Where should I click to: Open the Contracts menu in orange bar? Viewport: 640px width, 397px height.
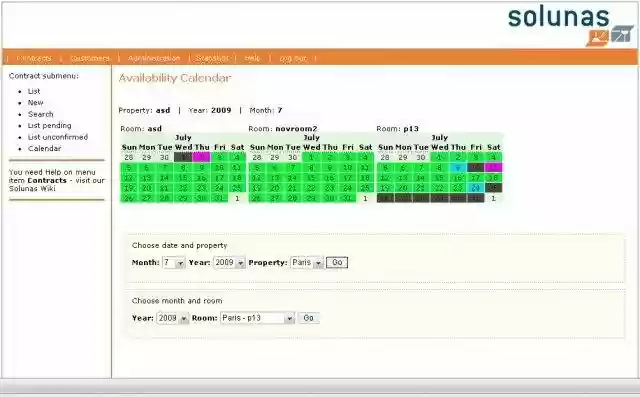click(x=35, y=58)
